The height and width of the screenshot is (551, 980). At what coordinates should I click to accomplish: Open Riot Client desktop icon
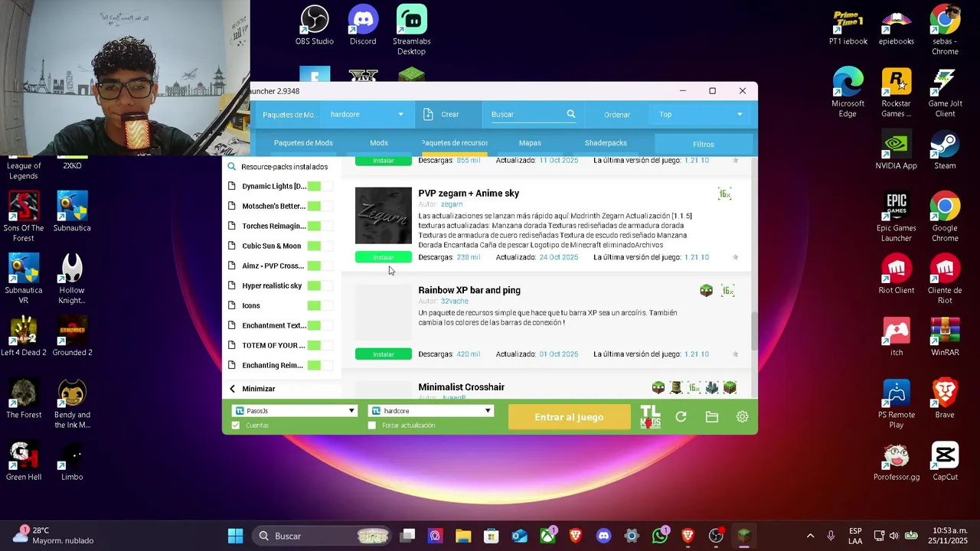click(x=896, y=275)
